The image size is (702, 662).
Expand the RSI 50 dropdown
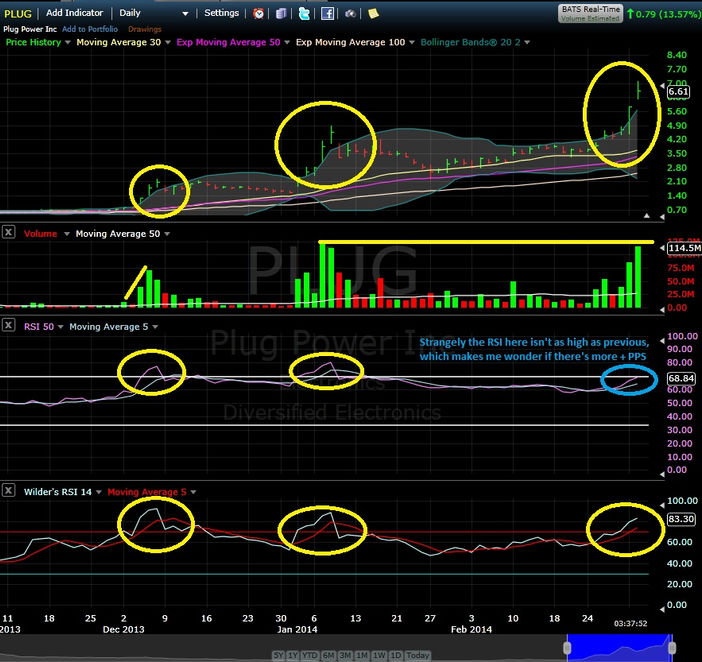tap(60, 327)
